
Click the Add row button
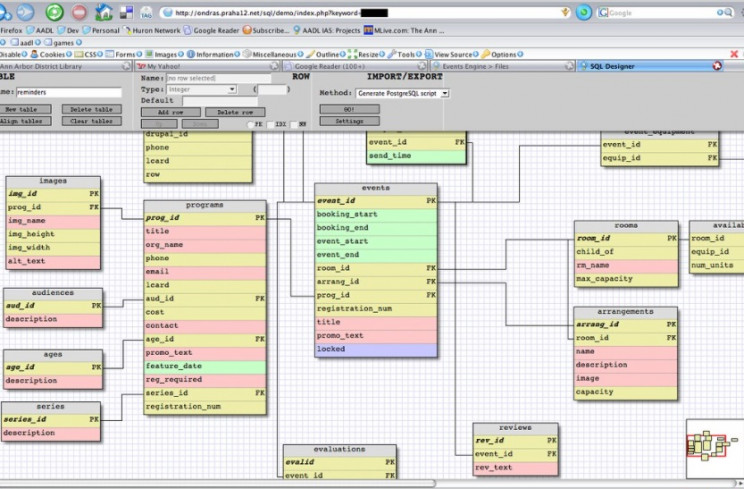coord(170,112)
